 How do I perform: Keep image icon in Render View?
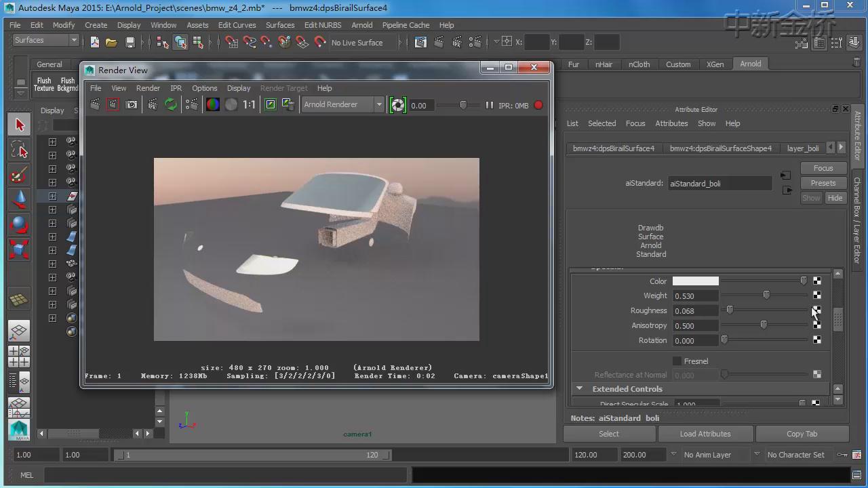click(270, 104)
